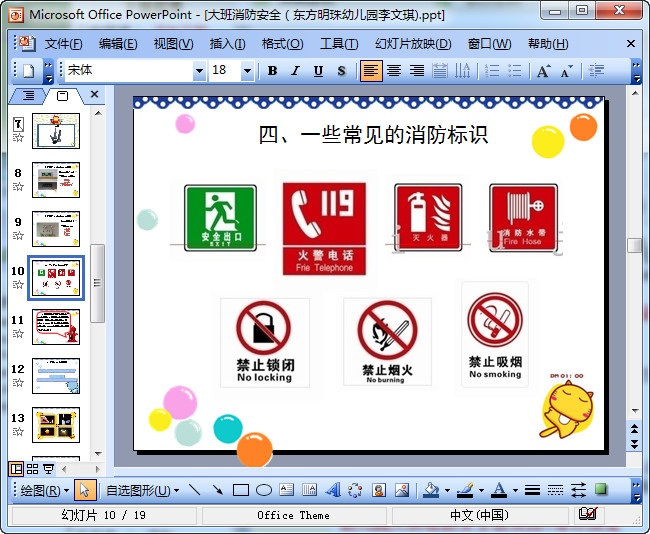Open the 插入(I) menu
The height and width of the screenshot is (534, 650).
(227, 44)
